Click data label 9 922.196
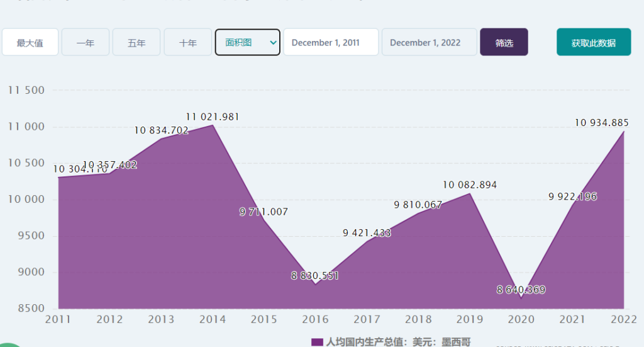 (572, 196)
